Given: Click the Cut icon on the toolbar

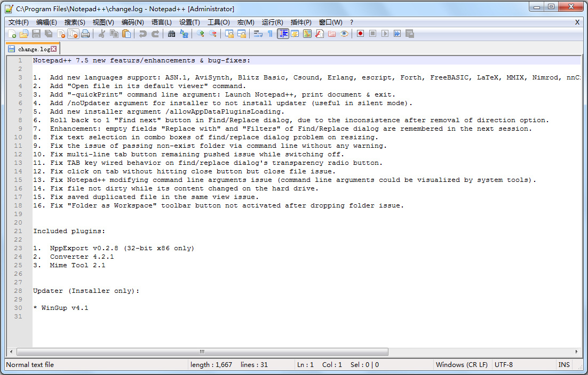Looking at the screenshot, I should 102,33.
